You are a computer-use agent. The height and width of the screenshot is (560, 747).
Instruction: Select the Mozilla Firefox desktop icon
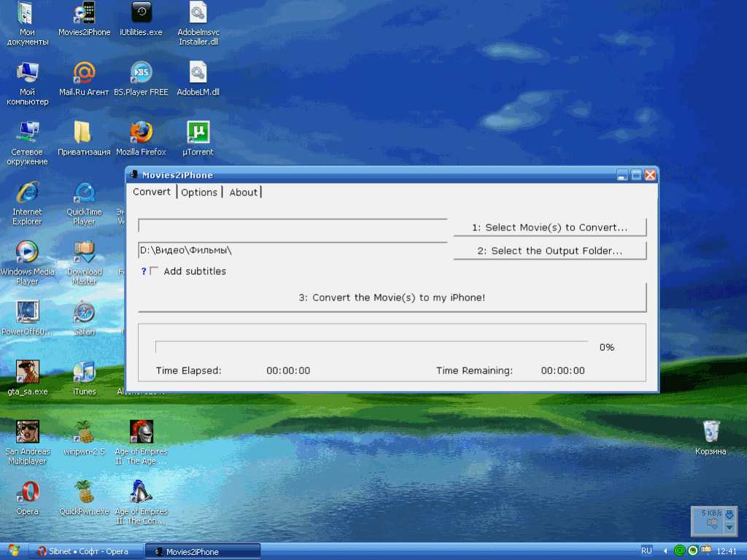[x=141, y=133]
